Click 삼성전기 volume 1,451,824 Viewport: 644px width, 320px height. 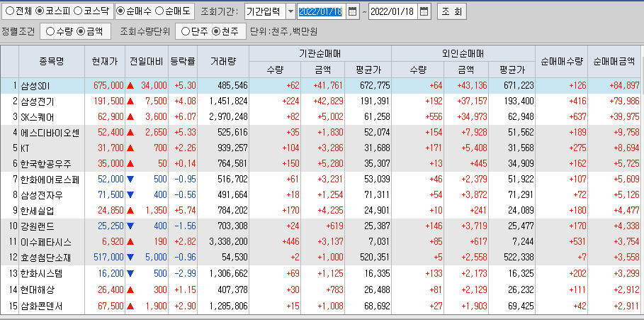click(x=228, y=101)
